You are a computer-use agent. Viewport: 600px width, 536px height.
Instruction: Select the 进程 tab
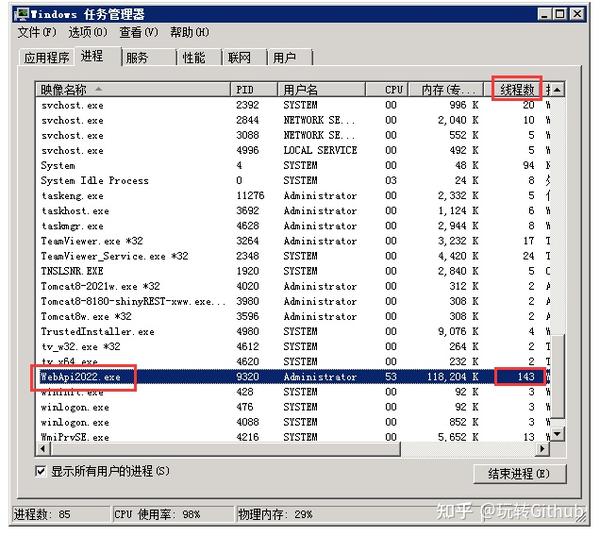[98, 56]
